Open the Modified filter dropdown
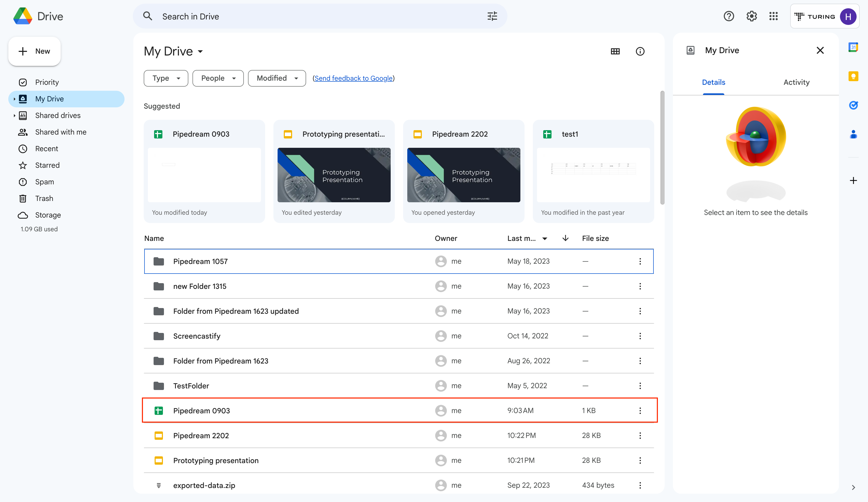The width and height of the screenshot is (868, 502). pyautogui.click(x=277, y=78)
